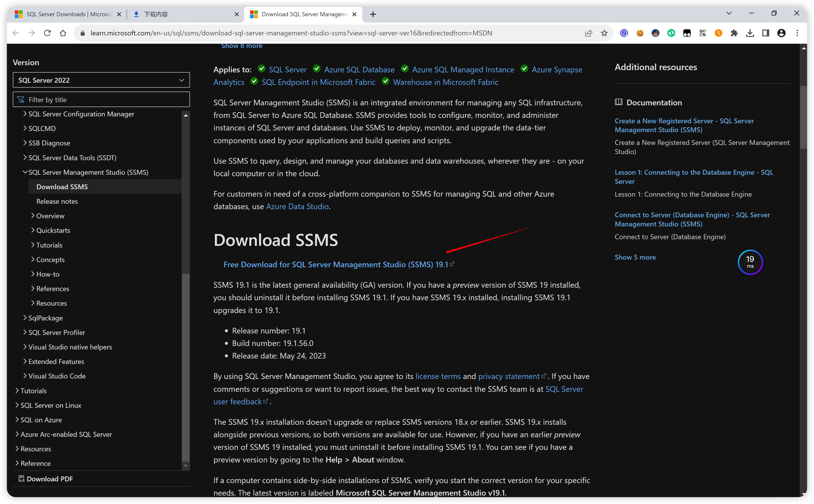
Task: Click the Filter by title field
Action: pos(101,100)
